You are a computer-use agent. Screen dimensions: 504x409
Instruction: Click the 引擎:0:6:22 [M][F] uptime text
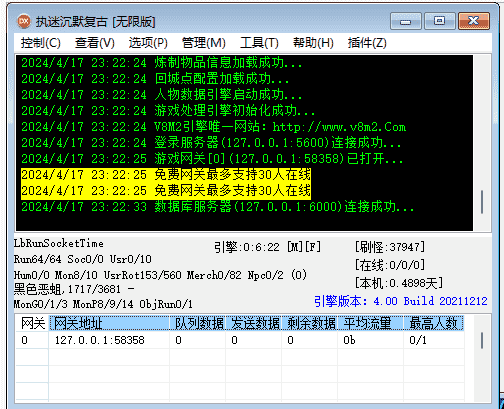[x=267, y=247]
